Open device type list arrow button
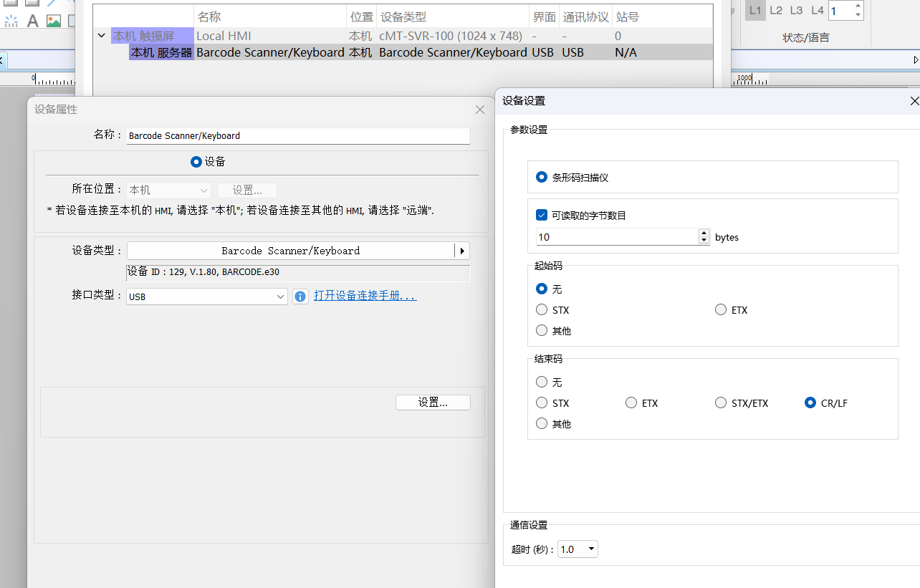 click(462, 251)
